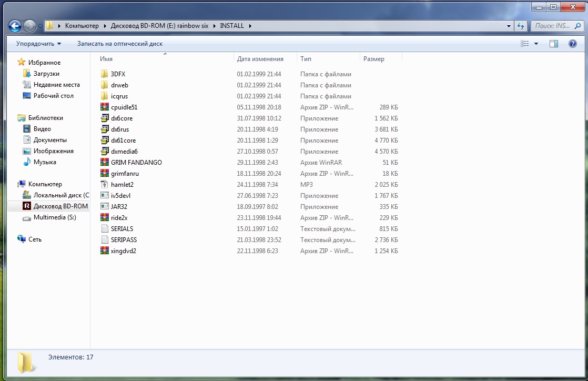The width and height of the screenshot is (588, 381).
Task: Expand the arrow after "Компьютер" breadcrumb
Action: pyautogui.click(x=105, y=26)
